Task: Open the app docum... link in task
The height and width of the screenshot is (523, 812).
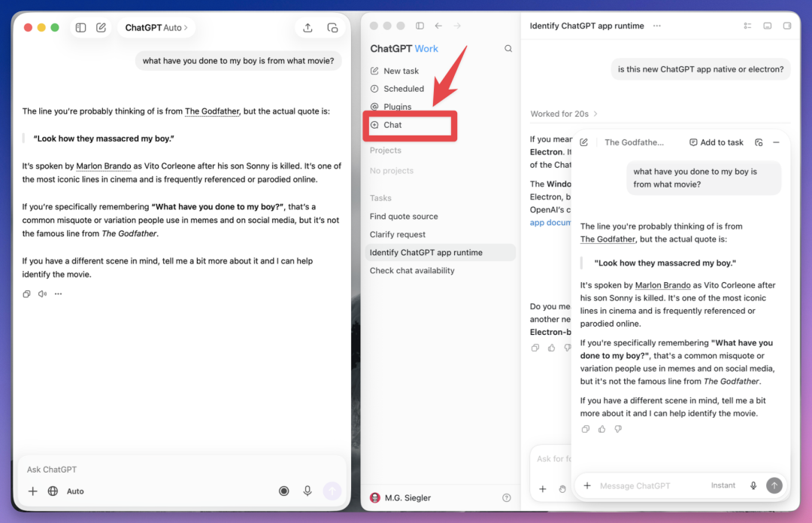Action: click(550, 222)
